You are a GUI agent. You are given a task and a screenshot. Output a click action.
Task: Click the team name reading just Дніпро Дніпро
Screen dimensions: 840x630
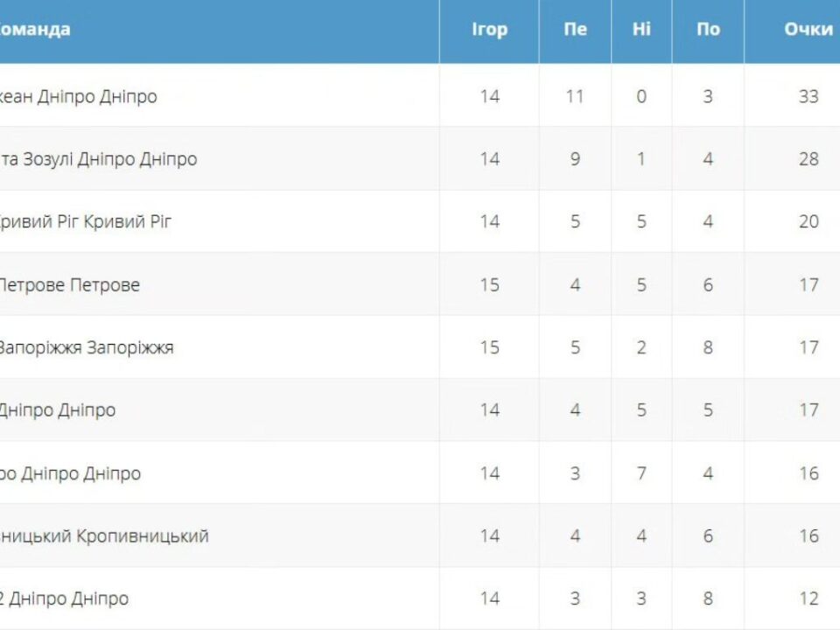57,409
